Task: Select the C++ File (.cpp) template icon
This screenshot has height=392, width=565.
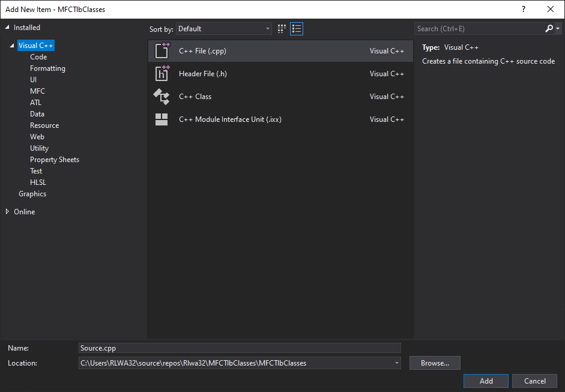Action: click(x=162, y=50)
